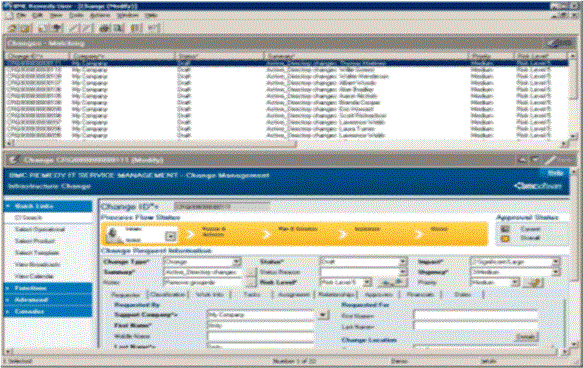Switch to the Approvers tab
The width and height of the screenshot is (583, 368).
coord(378,294)
